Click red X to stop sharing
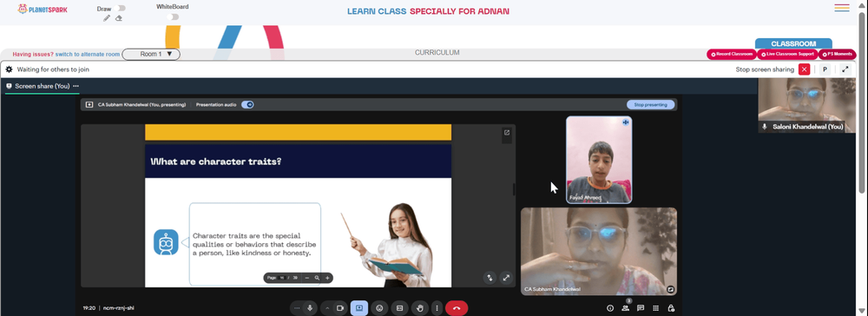Screen dimensions: 868x316 (x=805, y=69)
